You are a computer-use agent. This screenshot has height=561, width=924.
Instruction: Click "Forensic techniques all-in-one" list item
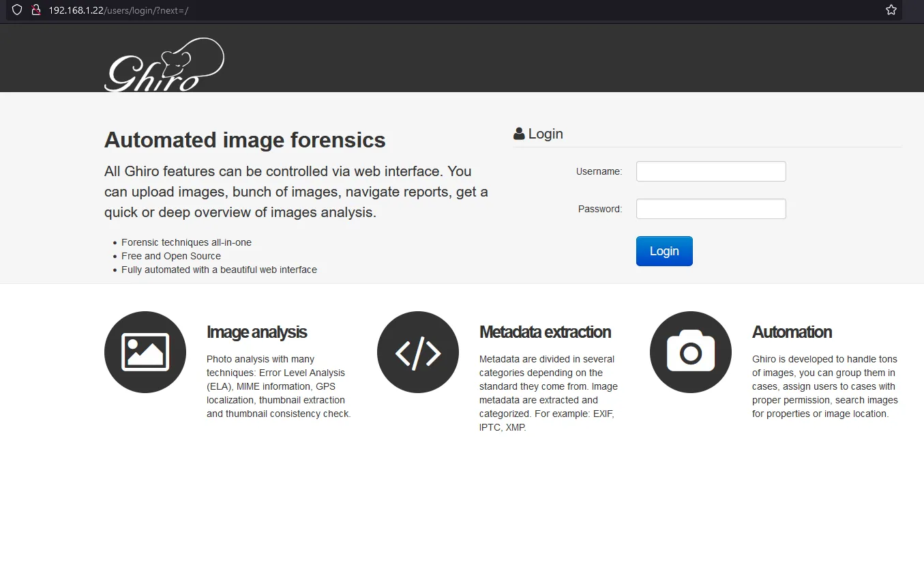click(x=186, y=242)
